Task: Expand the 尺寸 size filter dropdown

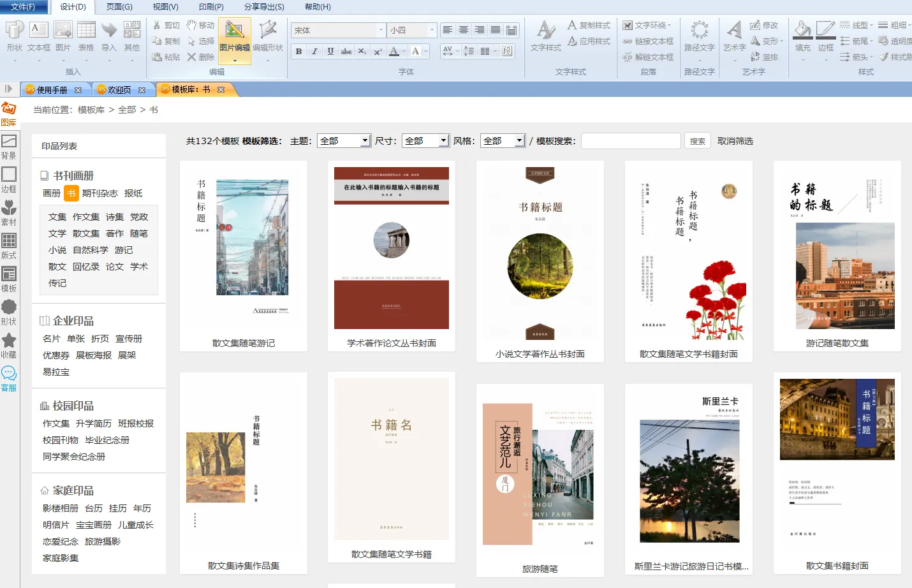Action: (444, 141)
